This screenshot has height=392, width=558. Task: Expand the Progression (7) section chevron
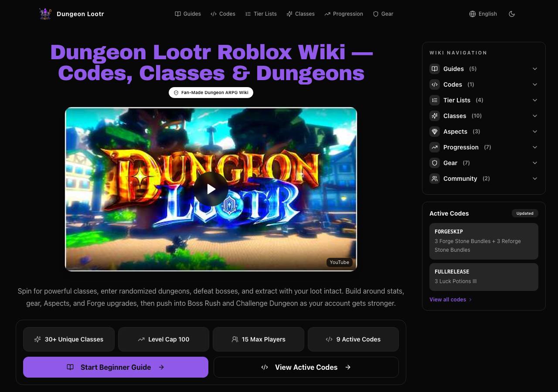[x=535, y=147]
